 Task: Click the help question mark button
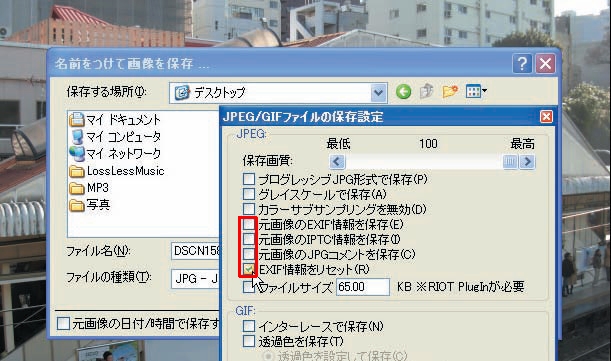point(522,63)
